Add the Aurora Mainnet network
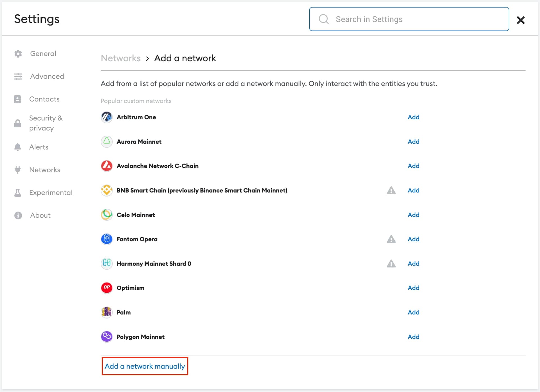This screenshot has height=392, width=540. click(x=413, y=141)
